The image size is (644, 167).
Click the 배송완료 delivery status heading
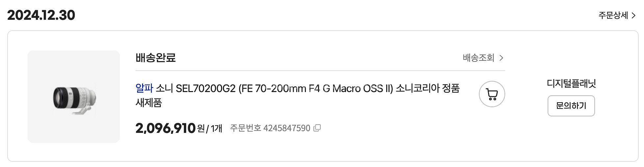point(156,58)
